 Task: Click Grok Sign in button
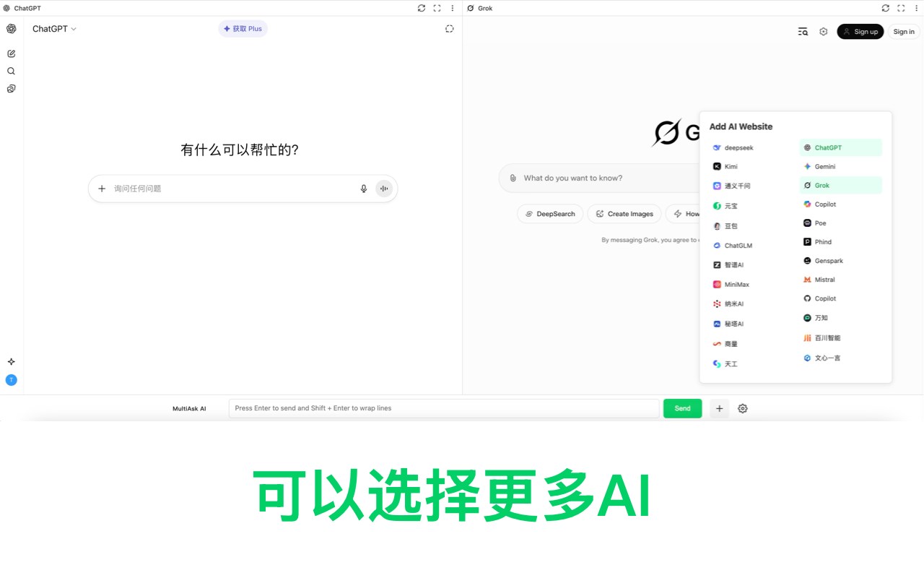coord(904,32)
